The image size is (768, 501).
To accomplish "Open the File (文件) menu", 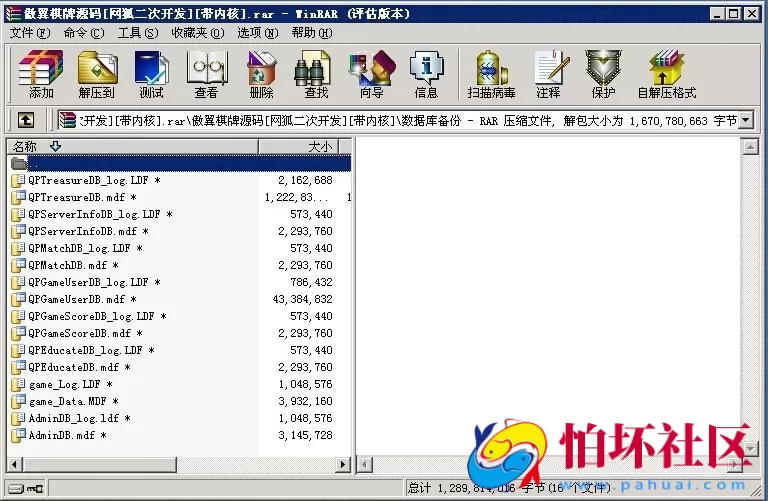I will point(30,33).
